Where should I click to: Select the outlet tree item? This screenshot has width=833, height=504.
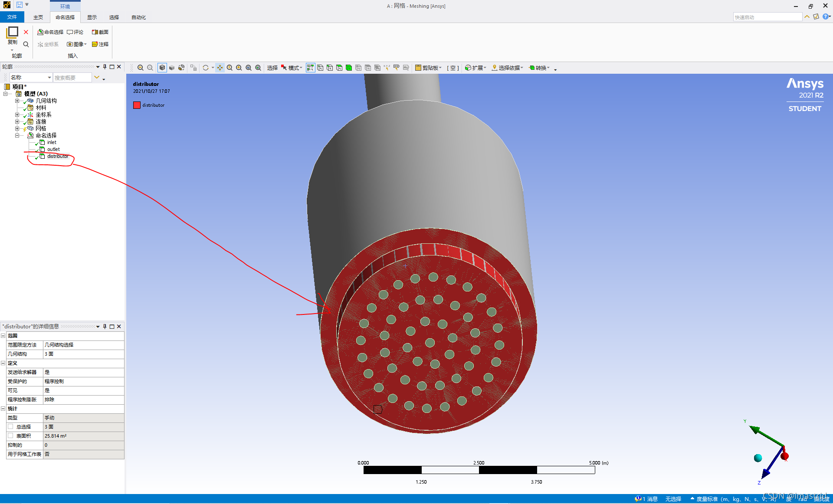(53, 149)
